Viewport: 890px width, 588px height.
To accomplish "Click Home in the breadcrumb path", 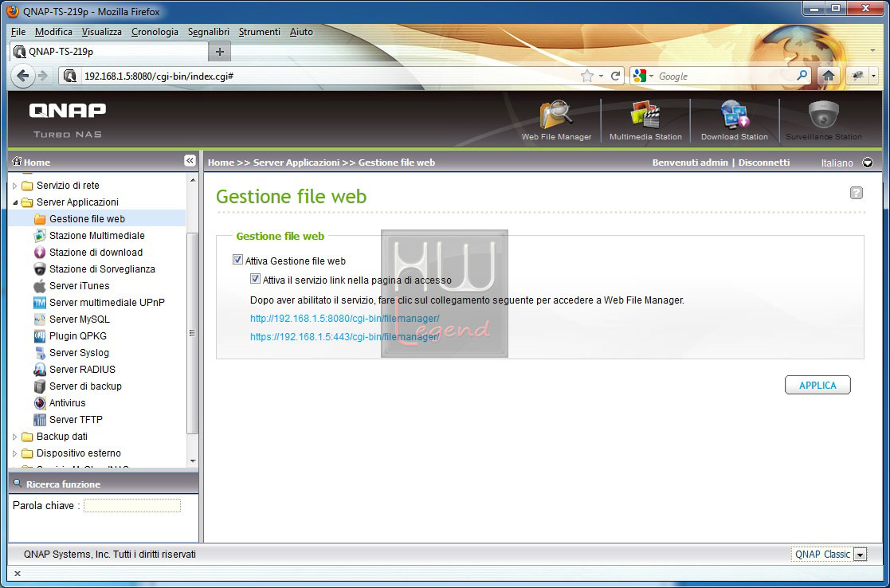I will (221, 163).
